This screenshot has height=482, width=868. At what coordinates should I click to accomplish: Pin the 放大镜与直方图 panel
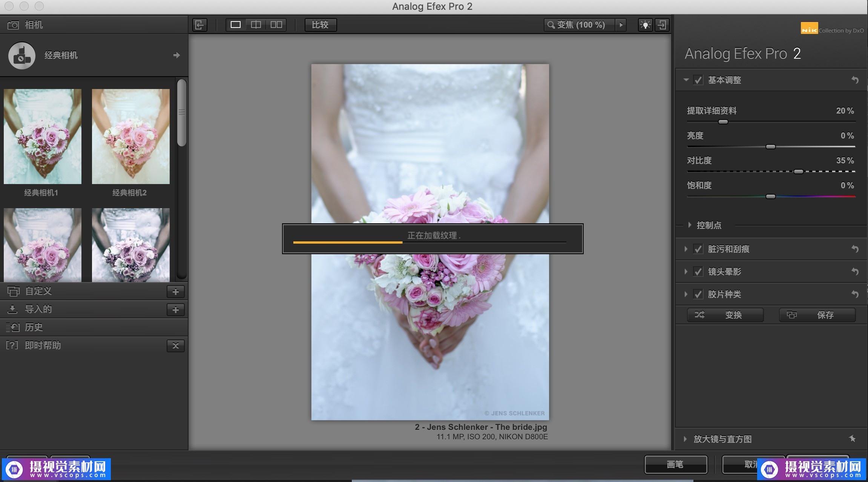852,439
